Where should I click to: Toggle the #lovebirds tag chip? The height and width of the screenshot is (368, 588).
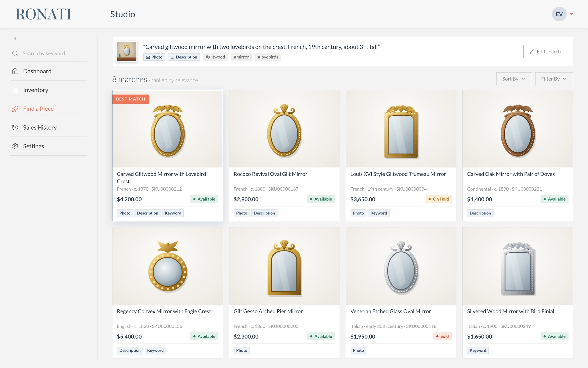click(x=268, y=57)
